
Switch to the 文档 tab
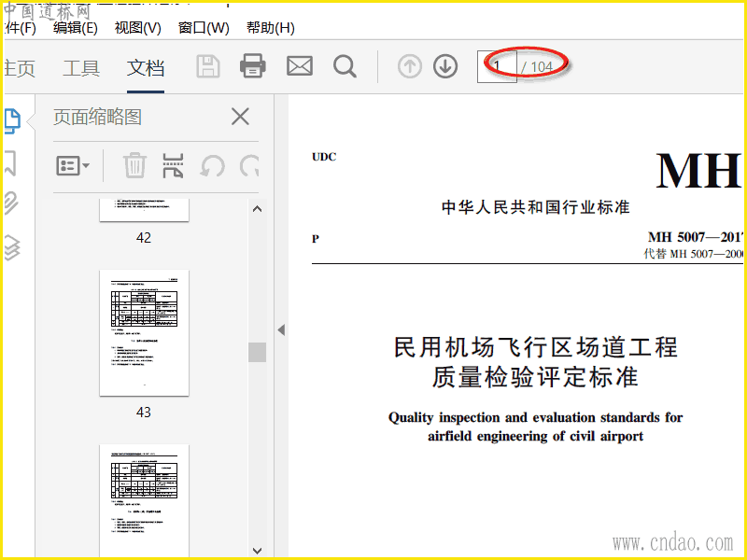[146, 68]
